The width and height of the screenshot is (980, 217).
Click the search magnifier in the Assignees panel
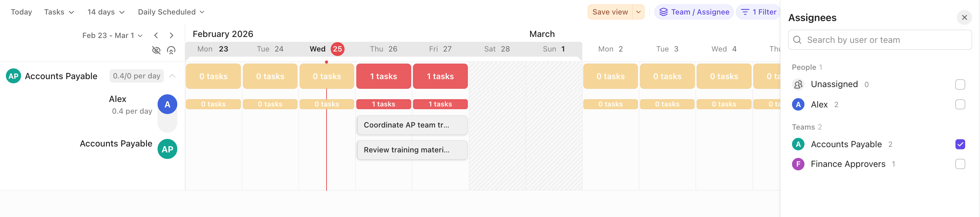pyautogui.click(x=798, y=40)
